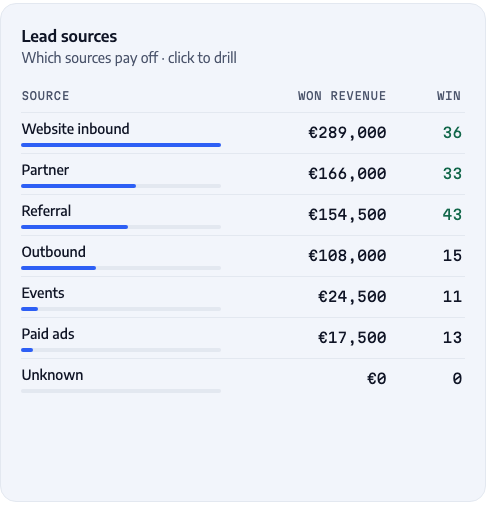Click the €166,000 revenue cell

[x=347, y=174]
